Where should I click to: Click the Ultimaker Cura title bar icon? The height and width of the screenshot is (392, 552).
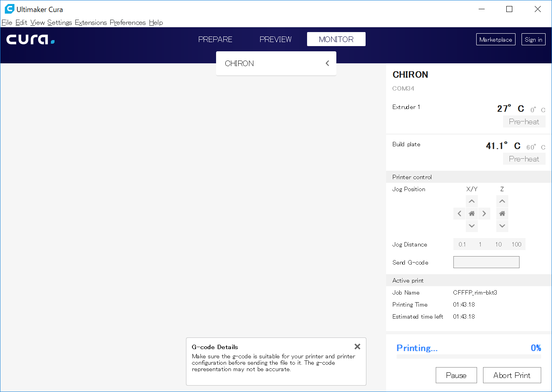(x=9, y=9)
